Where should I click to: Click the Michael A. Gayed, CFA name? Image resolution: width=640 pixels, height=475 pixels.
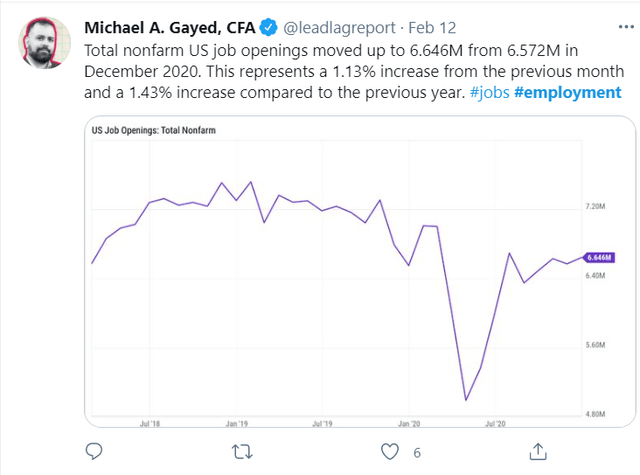coord(169,28)
